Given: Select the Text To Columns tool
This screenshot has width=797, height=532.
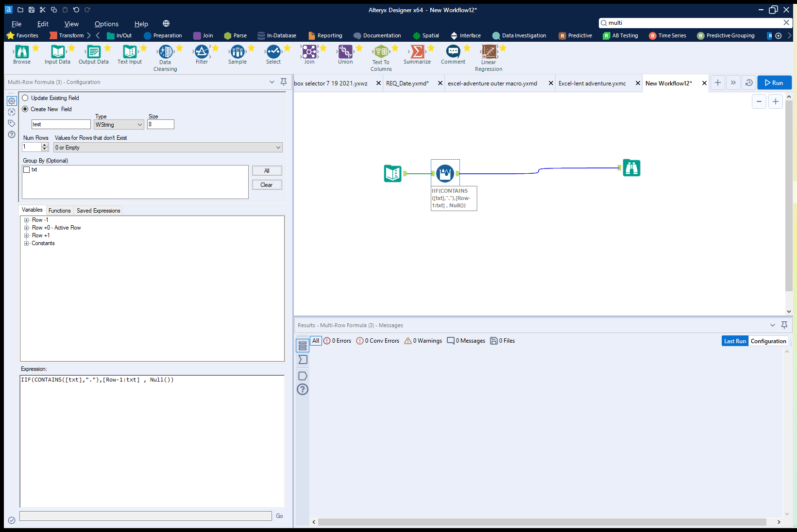Looking at the screenshot, I should (381, 53).
